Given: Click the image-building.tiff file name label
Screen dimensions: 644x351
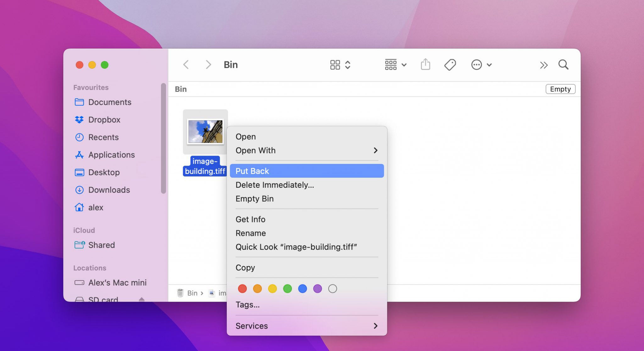Looking at the screenshot, I should tap(205, 166).
